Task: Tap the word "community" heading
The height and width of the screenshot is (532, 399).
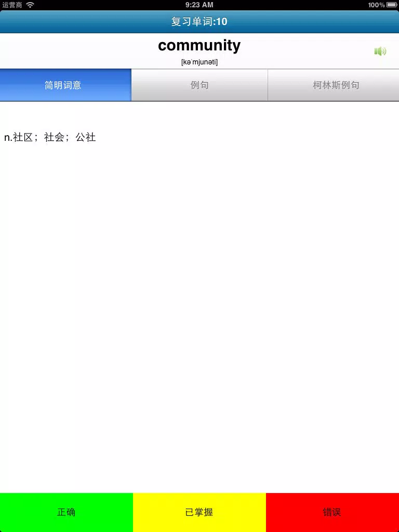Action: [199, 46]
